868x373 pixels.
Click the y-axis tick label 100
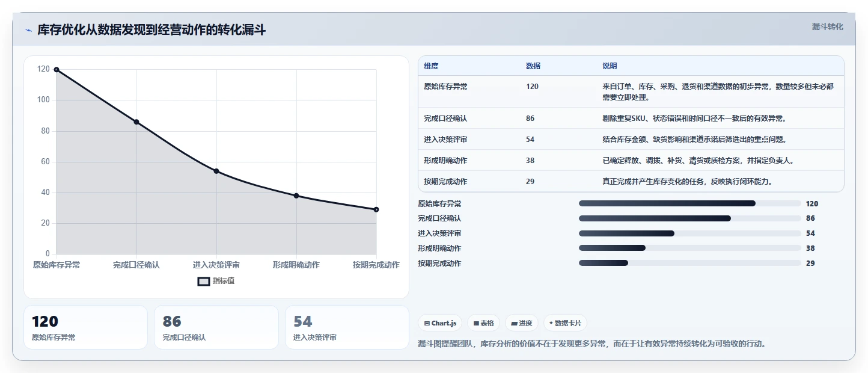click(43, 100)
